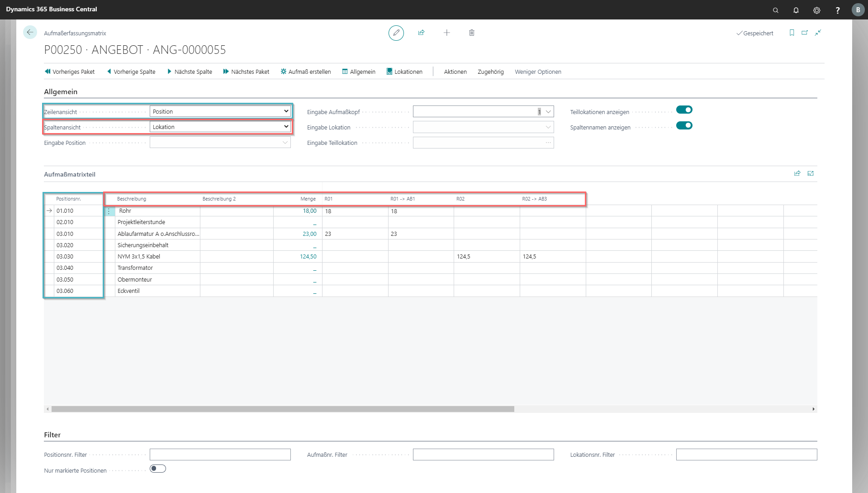Click the share icon in header
This screenshot has height=493, width=868.
(421, 33)
